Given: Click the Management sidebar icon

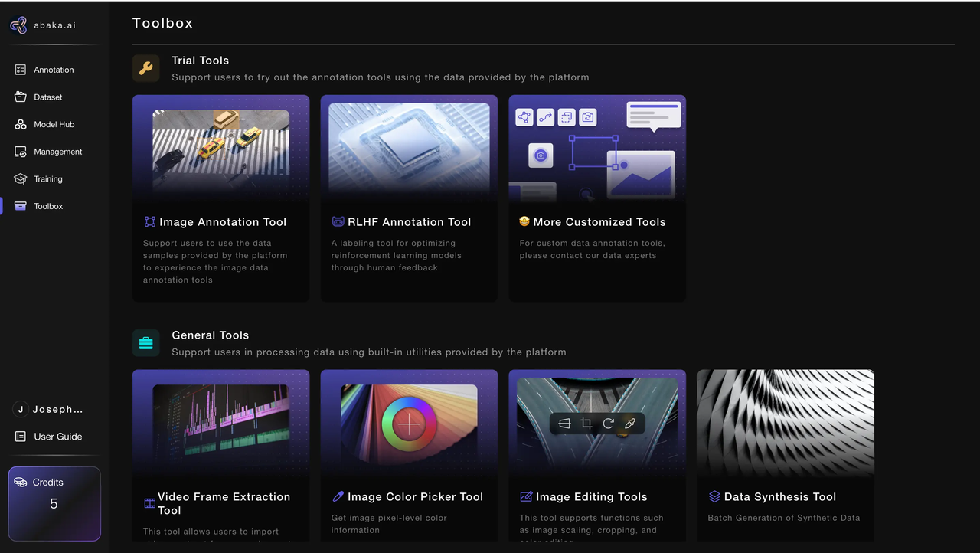Looking at the screenshot, I should (21, 152).
